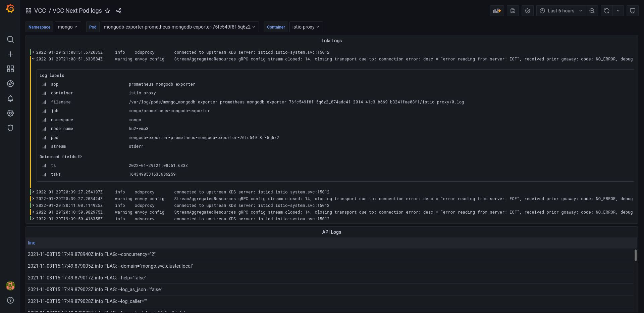Open the Create plus menu icon
This screenshot has width=644, height=313.
pyautogui.click(x=10, y=54)
